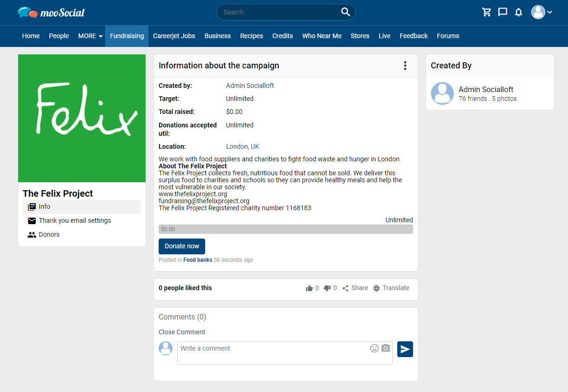568x392 pixels.
Task: Select the Fundraising tab
Action: click(x=127, y=36)
